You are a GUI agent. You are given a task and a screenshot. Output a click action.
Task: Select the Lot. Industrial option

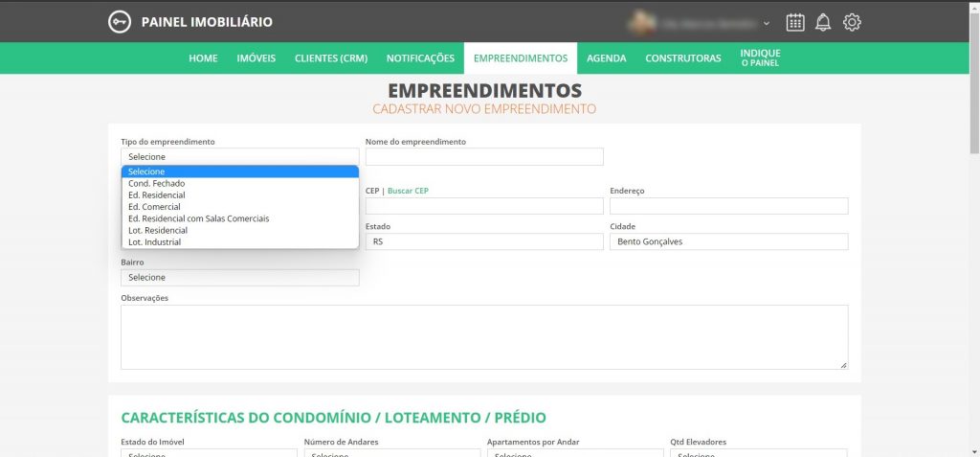pyautogui.click(x=154, y=242)
